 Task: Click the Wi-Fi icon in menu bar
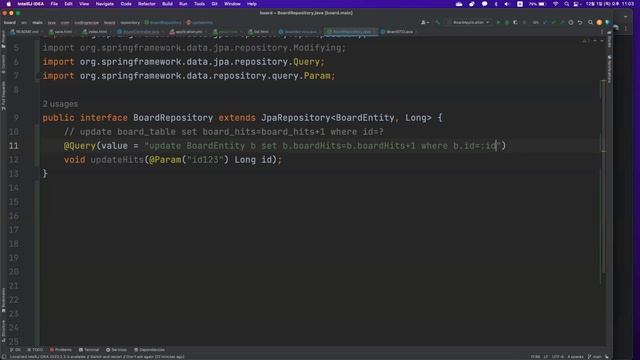[x=556, y=4]
